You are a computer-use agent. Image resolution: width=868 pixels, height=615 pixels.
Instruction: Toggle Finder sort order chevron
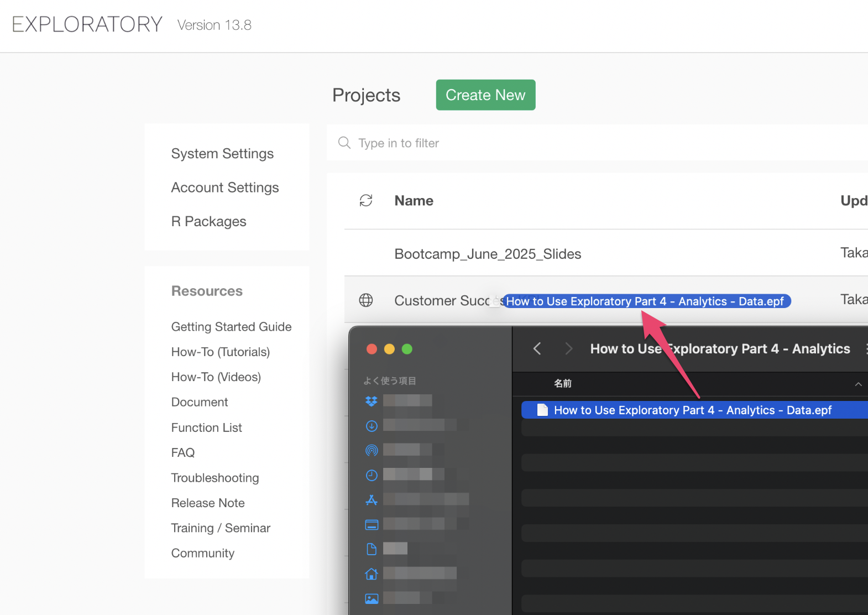coord(858,384)
